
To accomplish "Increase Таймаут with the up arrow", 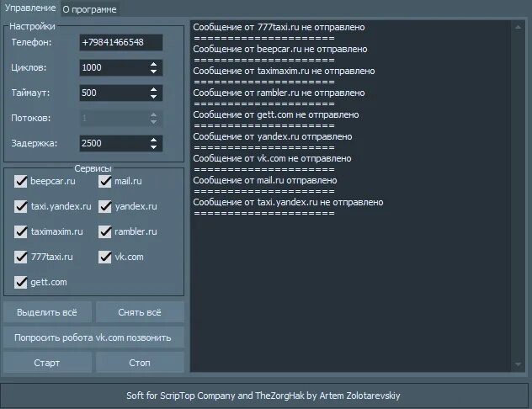I will 154,89.
